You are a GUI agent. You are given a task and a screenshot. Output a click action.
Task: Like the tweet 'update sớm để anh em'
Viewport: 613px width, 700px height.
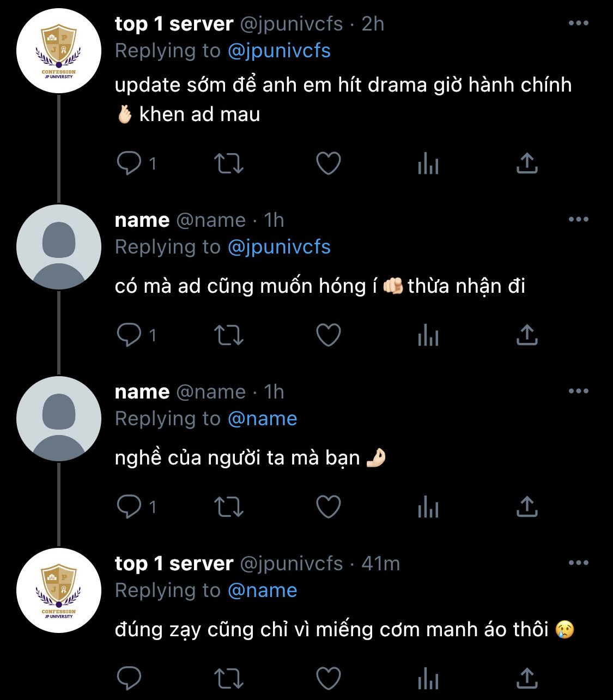pyautogui.click(x=329, y=163)
